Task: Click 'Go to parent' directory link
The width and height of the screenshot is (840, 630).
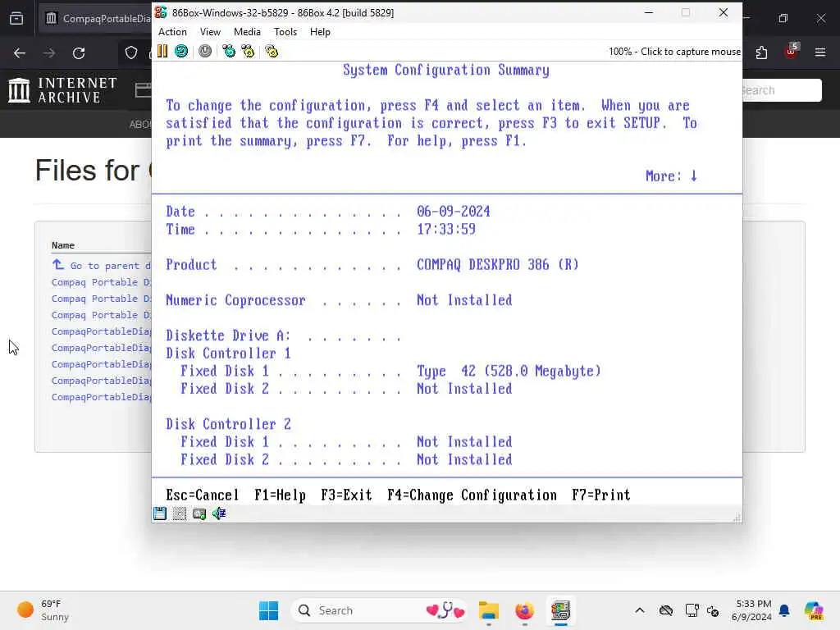Action: pos(102,265)
